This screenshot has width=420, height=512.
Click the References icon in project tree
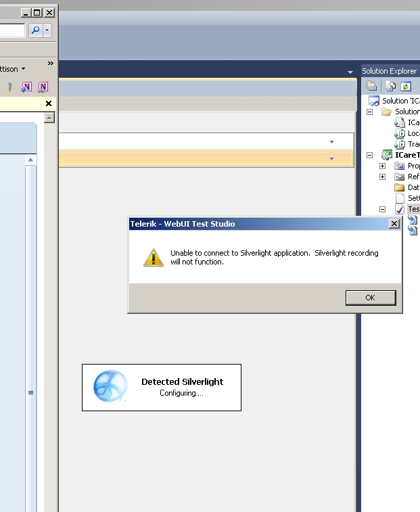pos(400,177)
